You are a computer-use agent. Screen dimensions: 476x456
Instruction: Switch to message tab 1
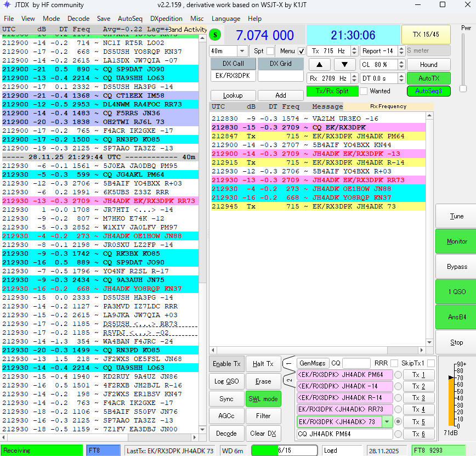point(288,363)
